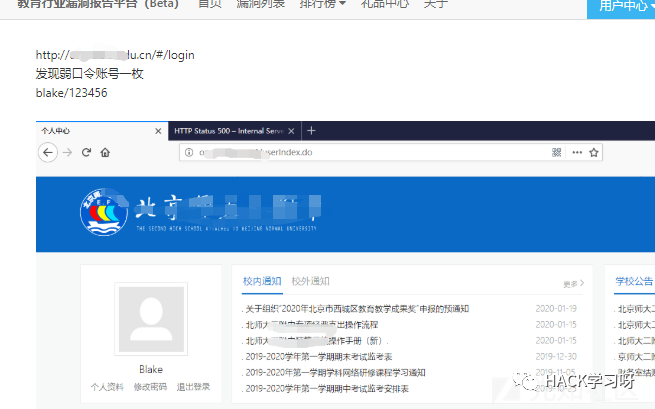This screenshot has height=409, width=655.
Task: Click the 更多 link in notices panel
Action: pyautogui.click(x=573, y=284)
